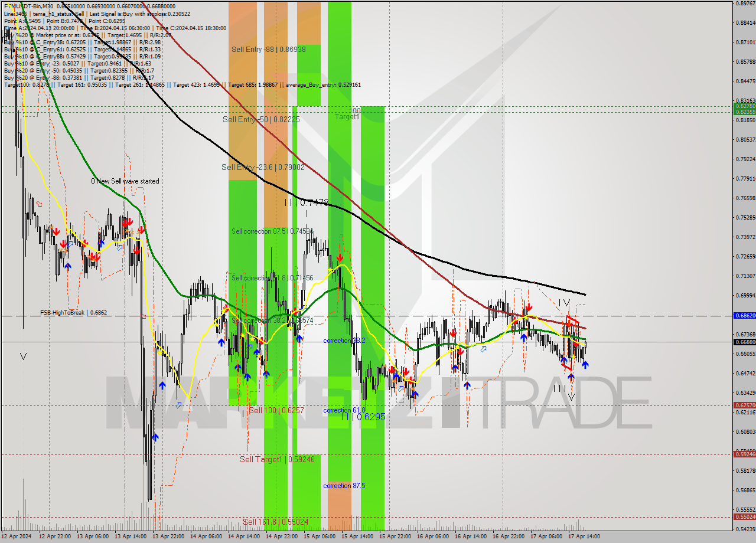
Task: Click the red 0.59246 price axis tag
Action: (744, 454)
